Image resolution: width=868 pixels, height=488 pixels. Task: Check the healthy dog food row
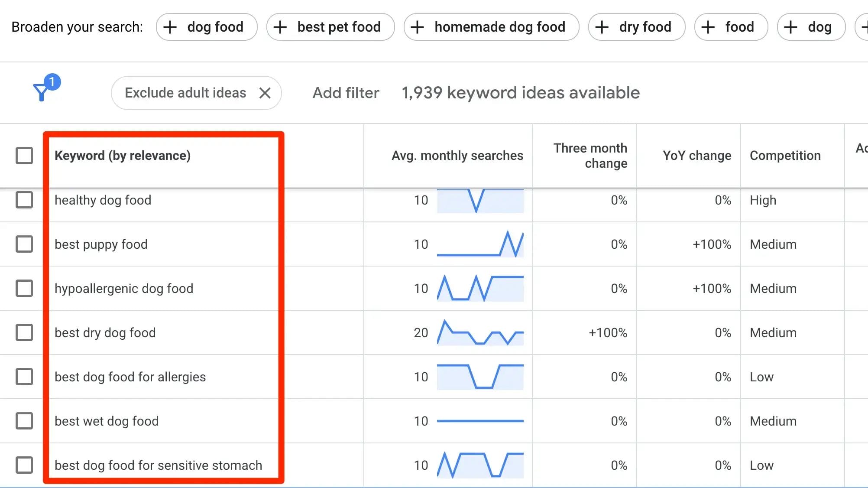[24, 200]
